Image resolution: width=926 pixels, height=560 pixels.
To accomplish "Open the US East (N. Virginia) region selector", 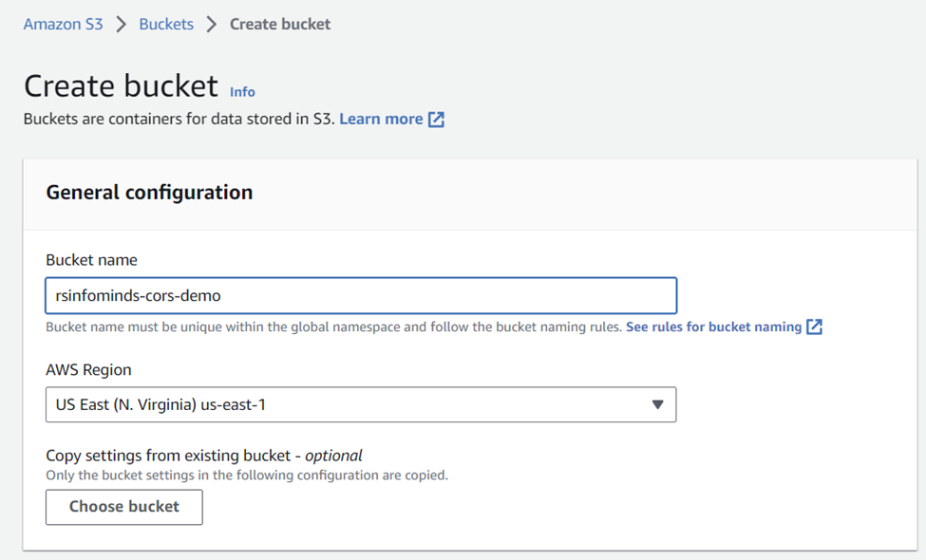I will point(361,404).
